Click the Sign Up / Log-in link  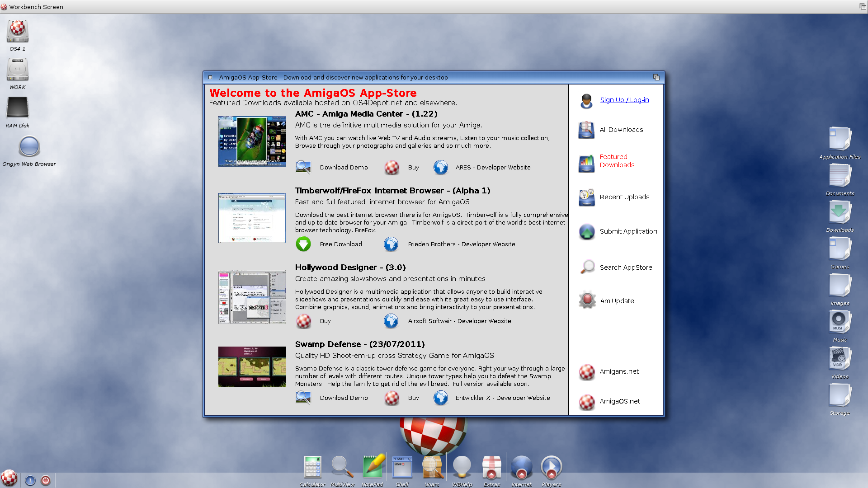click(x=624, y=100)
